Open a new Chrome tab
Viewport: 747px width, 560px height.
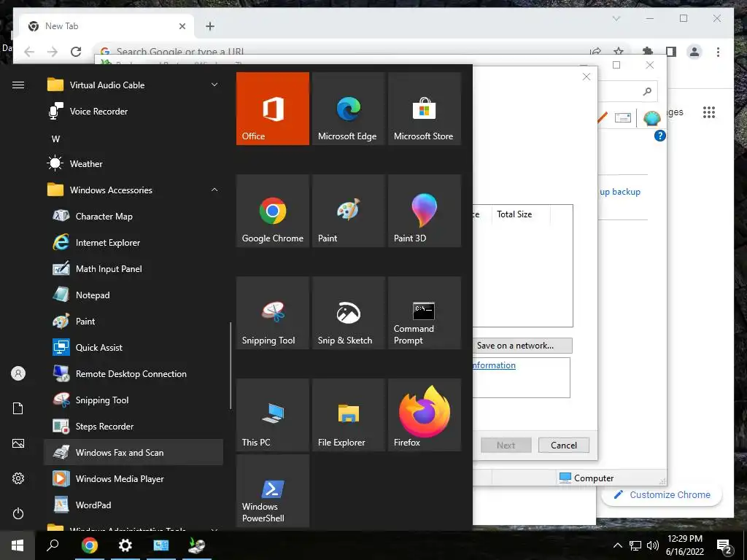click(210, 26)
